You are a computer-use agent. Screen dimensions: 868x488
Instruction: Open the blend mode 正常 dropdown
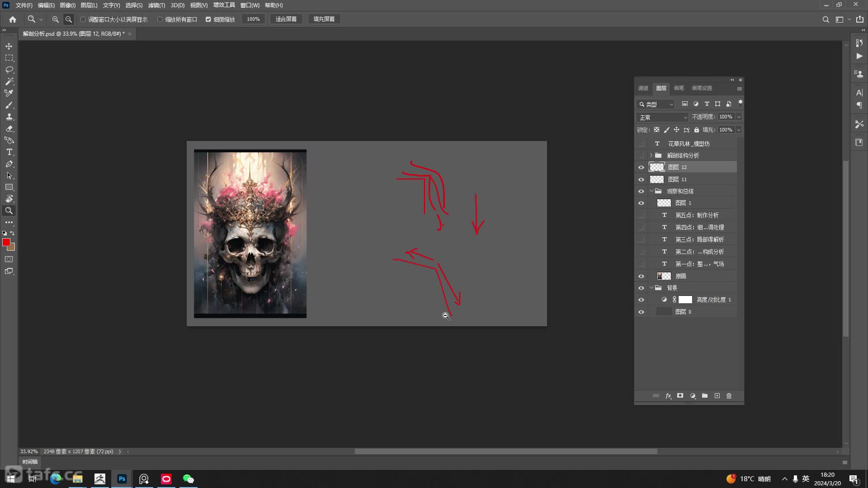click(662, 117)
